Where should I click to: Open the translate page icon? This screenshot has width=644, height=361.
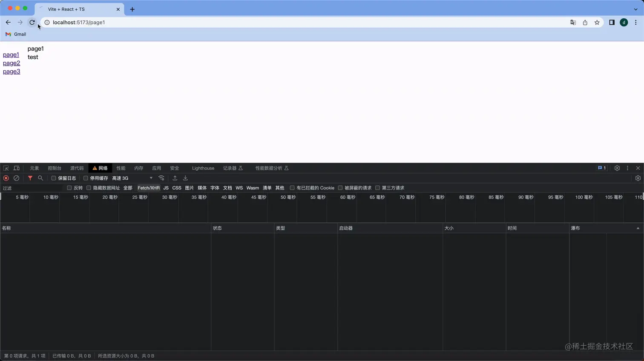click(x=573, y=23)
